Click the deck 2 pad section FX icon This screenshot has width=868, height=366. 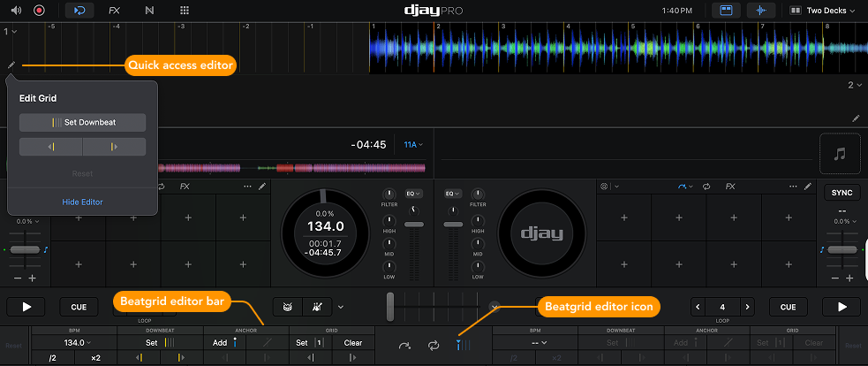point(730,187)
